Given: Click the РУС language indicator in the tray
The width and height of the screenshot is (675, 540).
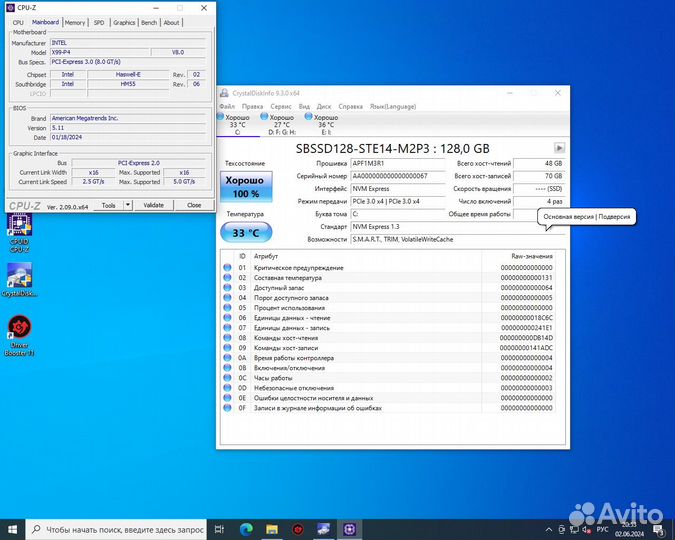Looking at the screenshot, I should [x=602, y=529].
